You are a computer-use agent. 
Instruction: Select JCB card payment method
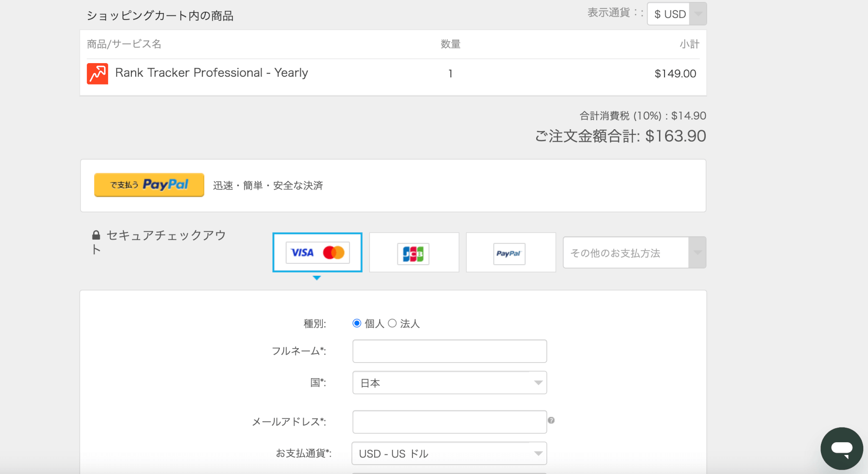click(414, 252)
